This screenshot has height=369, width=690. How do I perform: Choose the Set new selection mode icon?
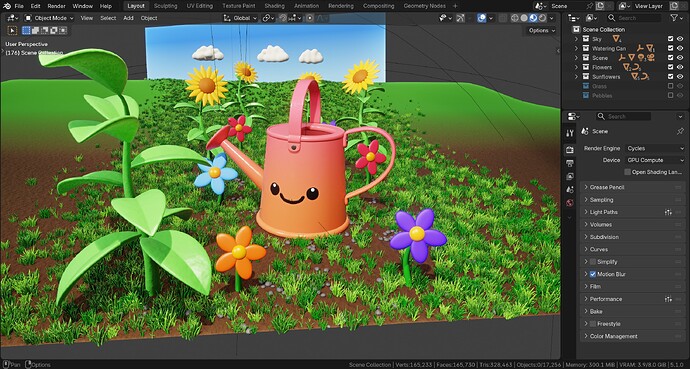[26, 30]
